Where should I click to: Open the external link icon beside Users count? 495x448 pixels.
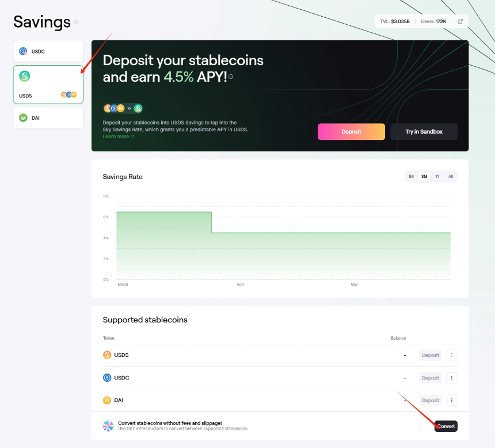460,21
